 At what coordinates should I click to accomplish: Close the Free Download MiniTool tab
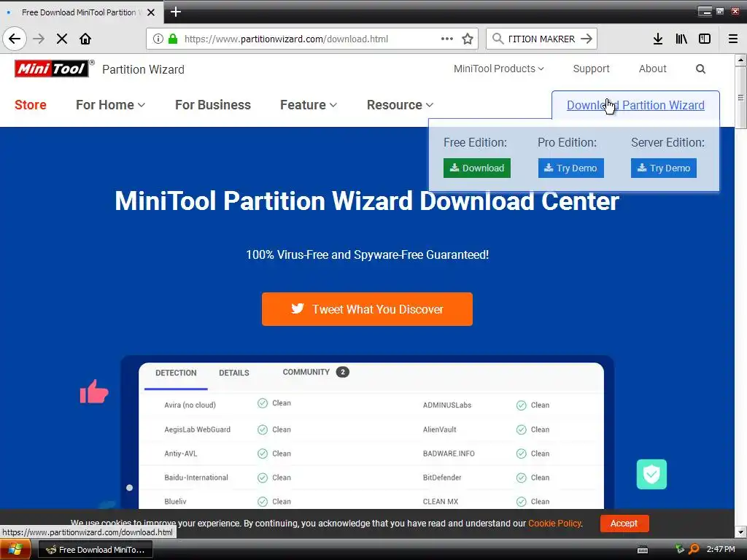[151, 12]
